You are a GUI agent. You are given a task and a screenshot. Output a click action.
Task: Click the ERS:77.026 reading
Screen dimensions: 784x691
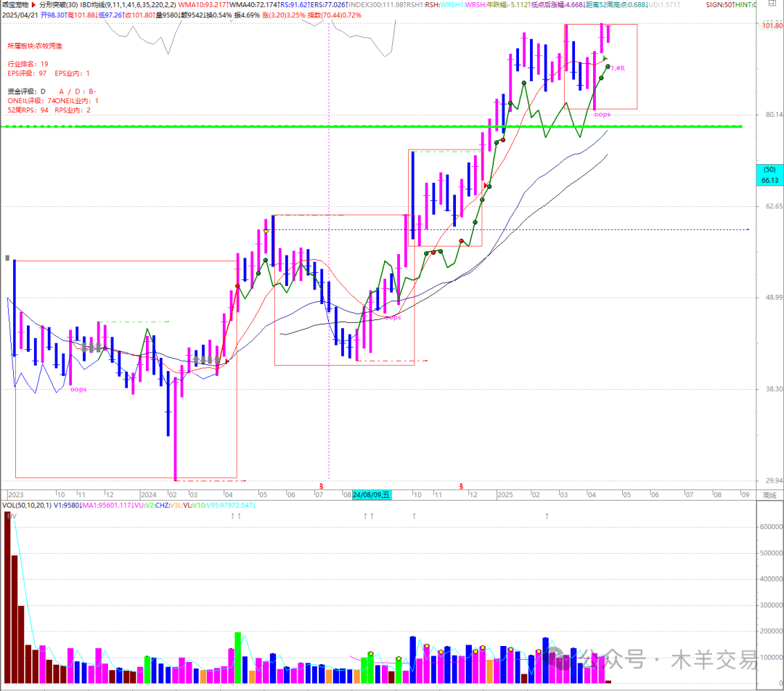coord(329,4)
